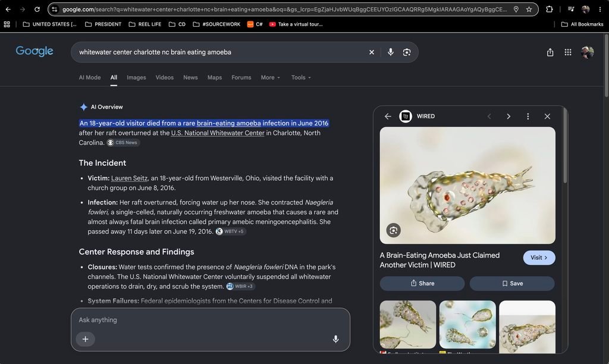Open the Chrome three-dot menu
The height and width of the screenshot is (364, 609).
pos(600,10)
